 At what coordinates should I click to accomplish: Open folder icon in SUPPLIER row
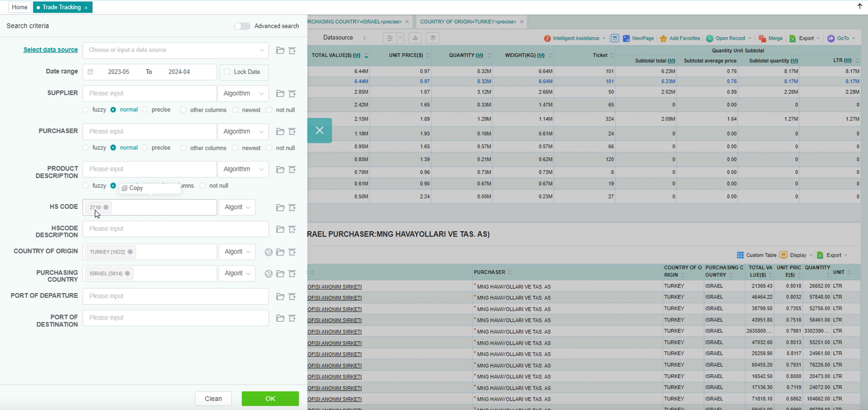tap(280, 93)
